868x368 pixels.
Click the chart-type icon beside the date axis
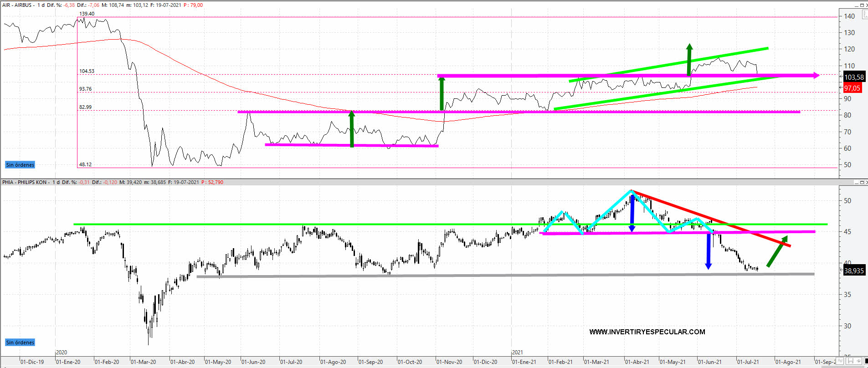click(840, 361)
